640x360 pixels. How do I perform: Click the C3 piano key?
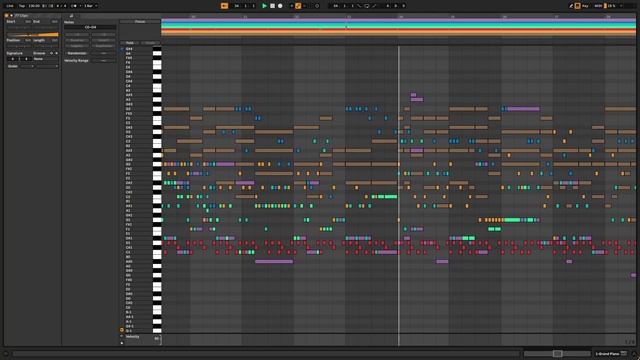157,142
